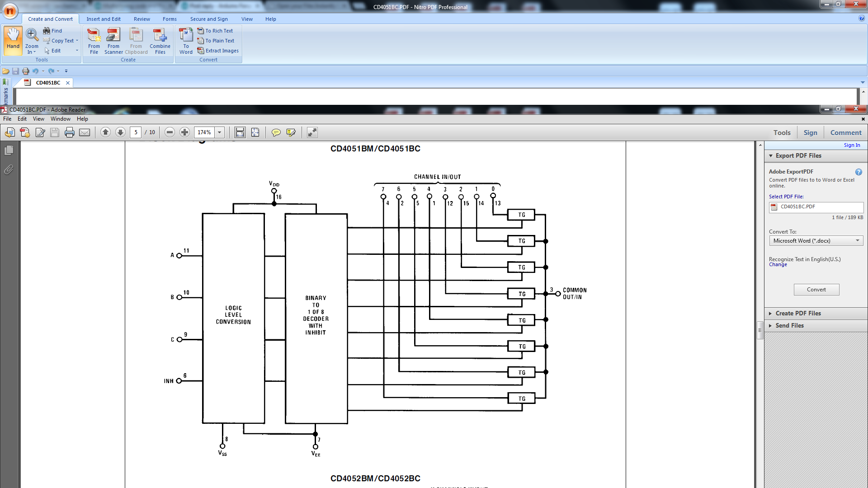Screen dimensions: 868x488
Task: Click the Print icon in Adobe Reader toolbar
Action: tap(69, 132)
